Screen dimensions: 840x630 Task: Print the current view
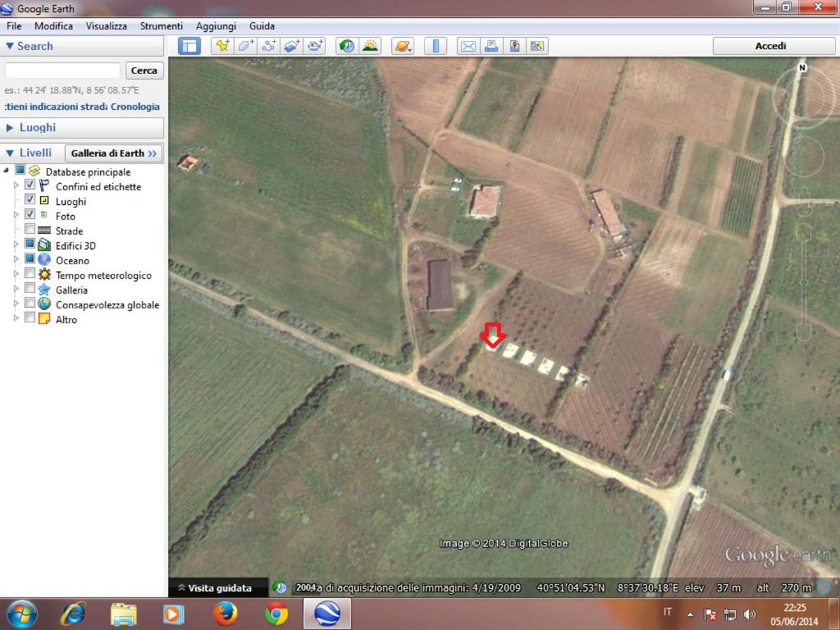coord(491,46)
